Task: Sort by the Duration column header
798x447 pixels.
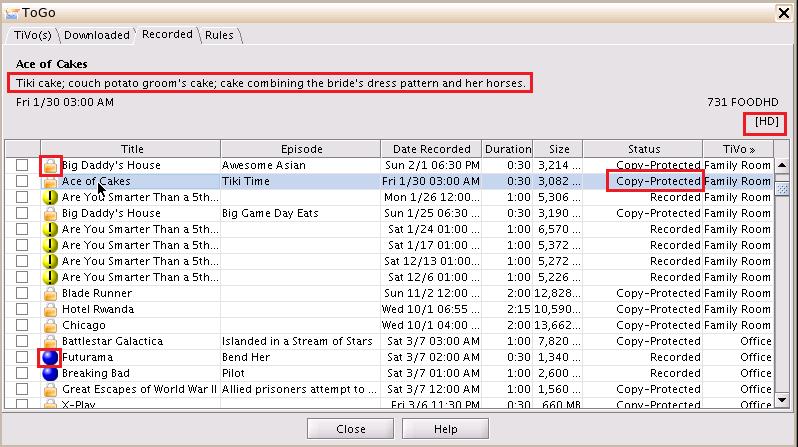Action: (507, 149)
